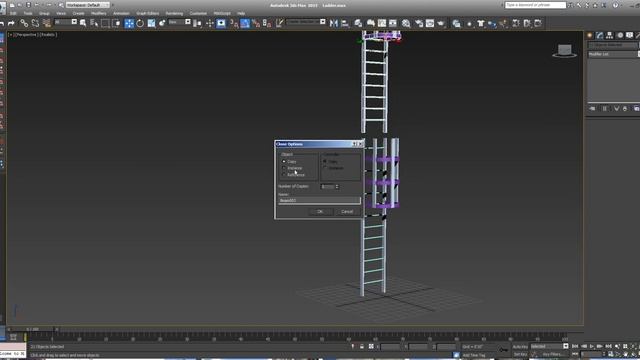Open the key mode Selected dropdown

(549, 346)
